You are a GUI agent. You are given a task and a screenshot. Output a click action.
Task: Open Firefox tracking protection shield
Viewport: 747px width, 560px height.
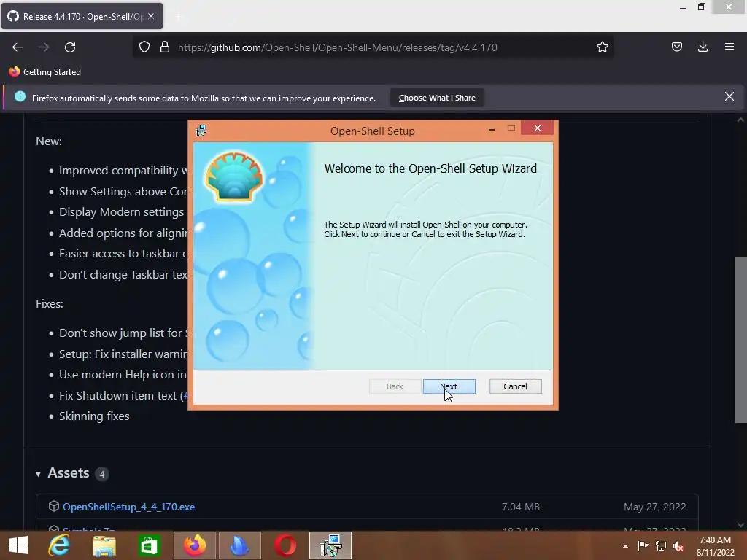click(x=144, y=47)
